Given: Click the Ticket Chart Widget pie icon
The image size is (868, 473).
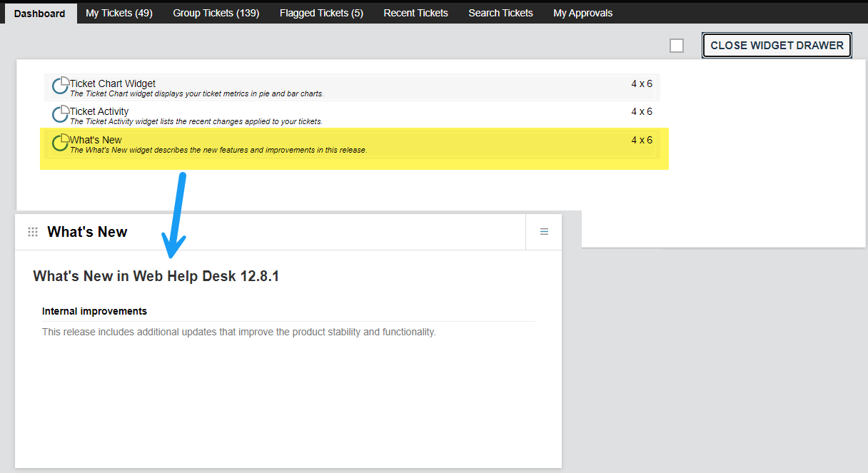Looking at the screenshot, I should tap(61, 86).
